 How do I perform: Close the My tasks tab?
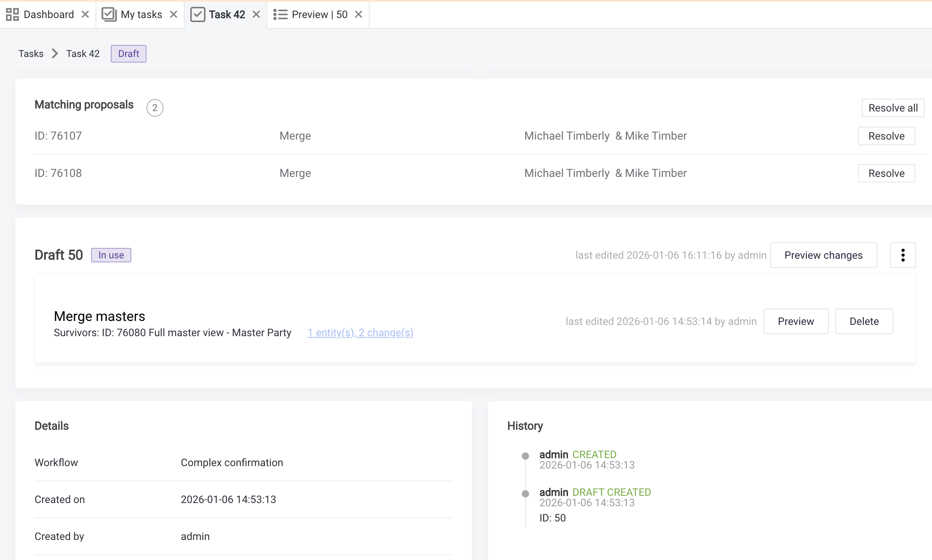click(x=173, y=14)
